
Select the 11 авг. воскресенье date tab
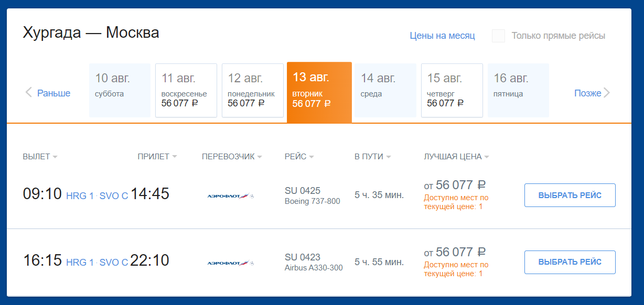(x=186, y=91)
